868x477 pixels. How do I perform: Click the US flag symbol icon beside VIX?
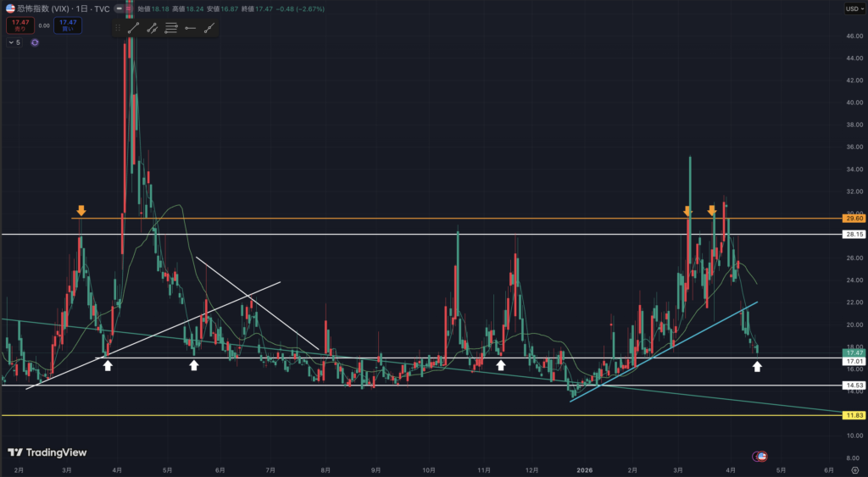pos(8,8)
